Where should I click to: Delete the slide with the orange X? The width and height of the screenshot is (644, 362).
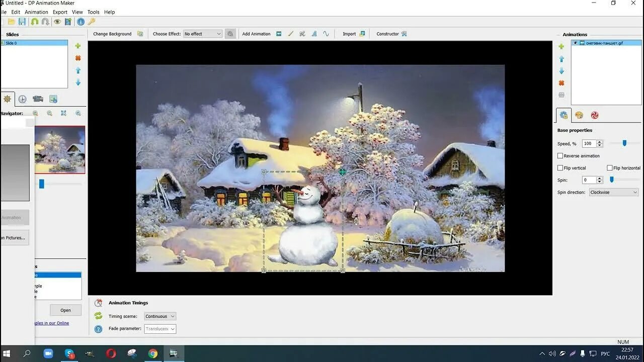78,58
